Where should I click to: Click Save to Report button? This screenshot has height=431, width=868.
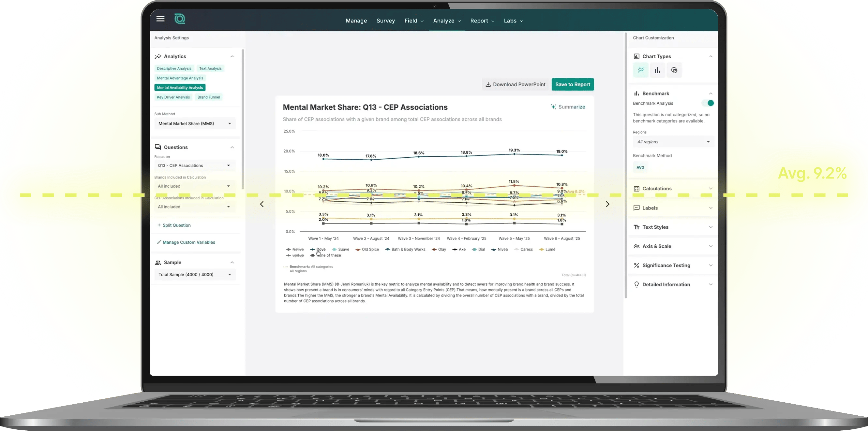(573, 84)
